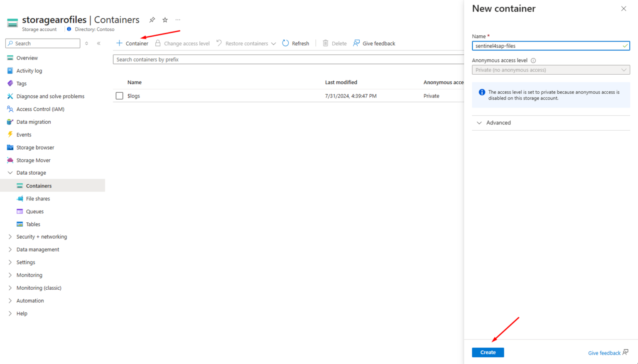Open the Anonymous access level dropdown
Screen dimensions: 638x364
click(550, 70)
